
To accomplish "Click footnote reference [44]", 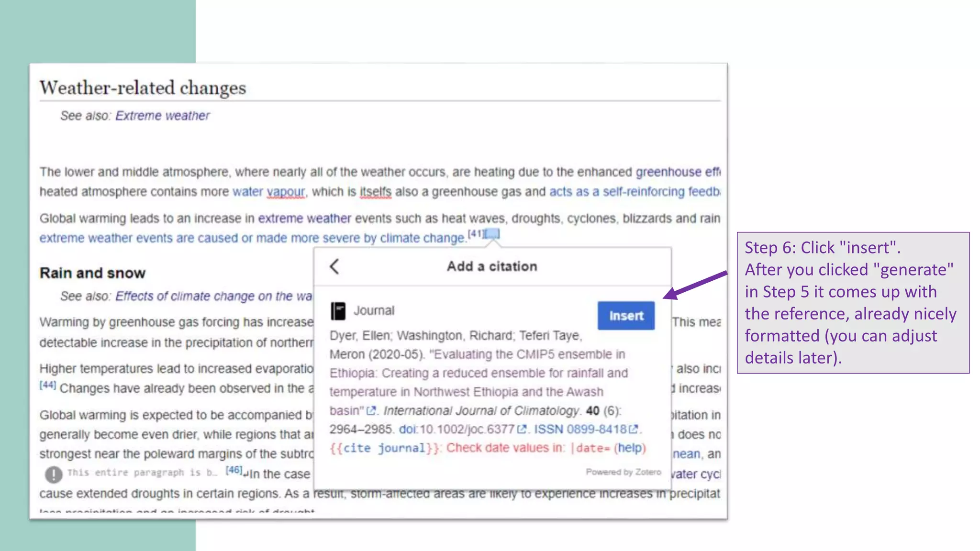I will coord(47,385).
